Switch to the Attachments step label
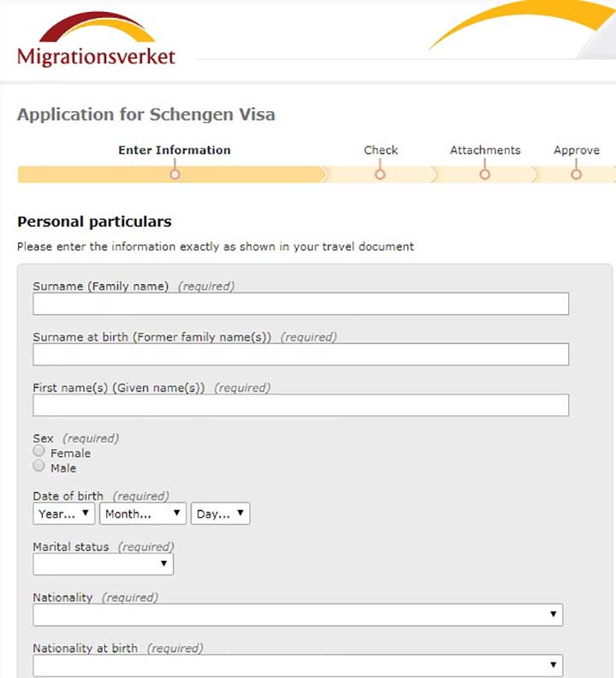Screen dimensions: 616x678 pos(485,150)
